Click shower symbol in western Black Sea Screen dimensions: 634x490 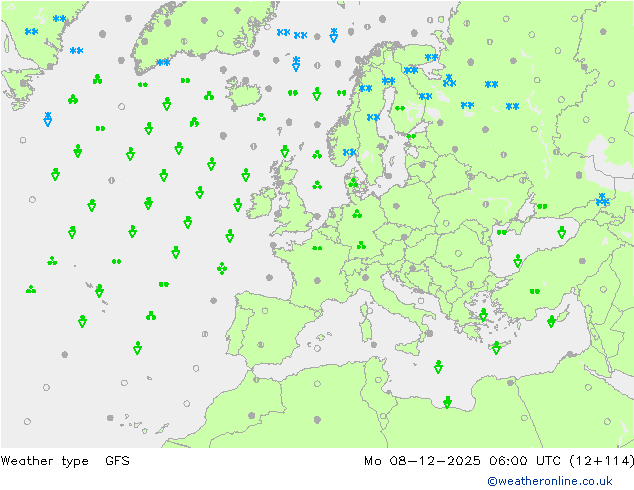[518, 261]
